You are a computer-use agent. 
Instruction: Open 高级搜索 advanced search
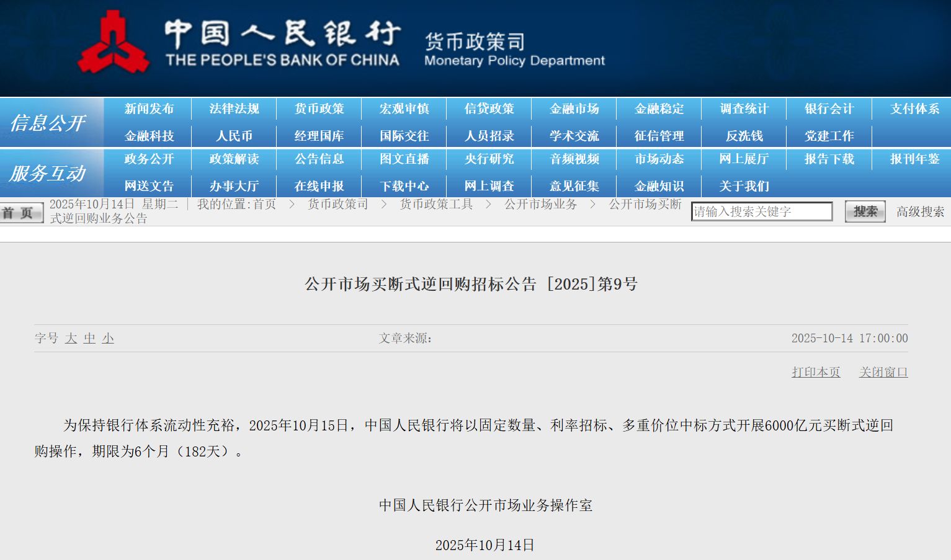[x=920, y=212]
